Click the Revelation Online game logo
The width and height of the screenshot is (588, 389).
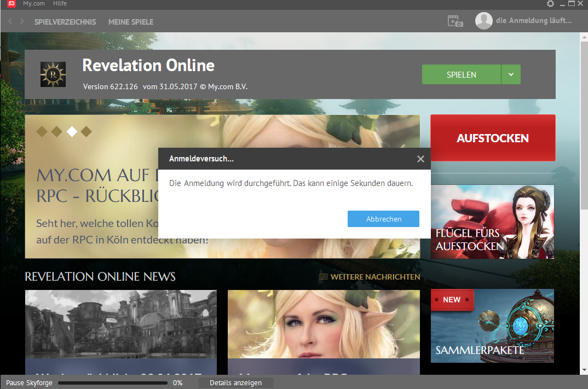[53, 74]
